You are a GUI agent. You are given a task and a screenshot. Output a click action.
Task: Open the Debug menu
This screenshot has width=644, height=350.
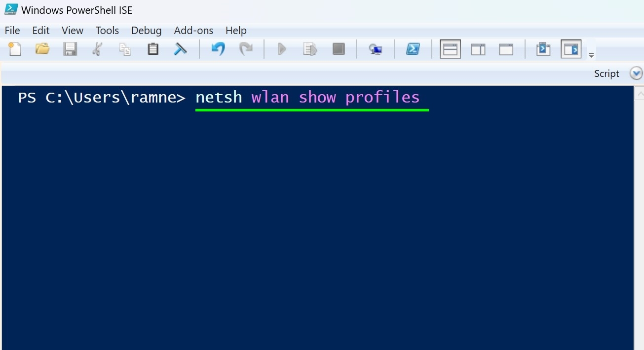tap(146, 31)
